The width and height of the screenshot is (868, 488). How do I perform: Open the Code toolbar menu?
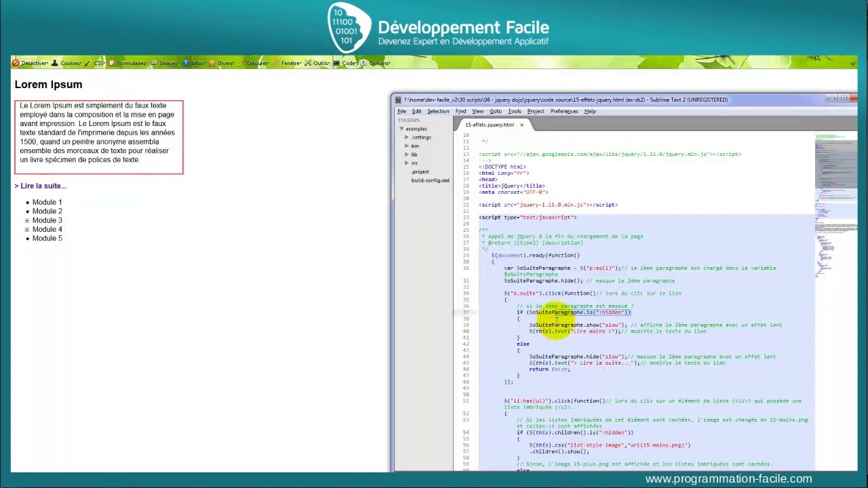[x=345, y=63]
